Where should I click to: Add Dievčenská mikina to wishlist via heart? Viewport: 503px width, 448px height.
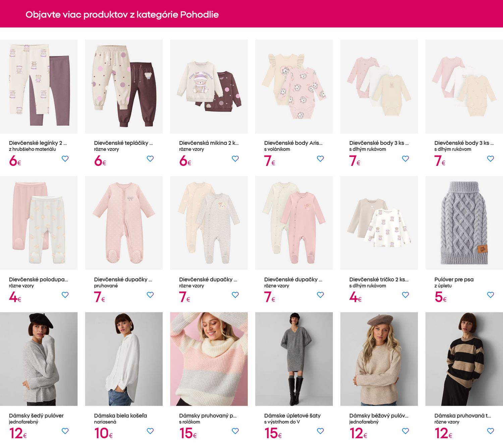pos(235,159)
